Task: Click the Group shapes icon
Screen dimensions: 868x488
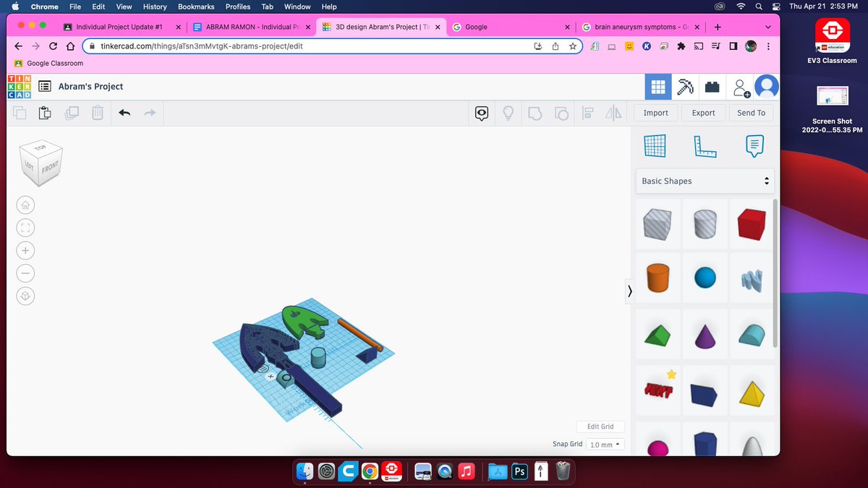Action: point(535,113)
